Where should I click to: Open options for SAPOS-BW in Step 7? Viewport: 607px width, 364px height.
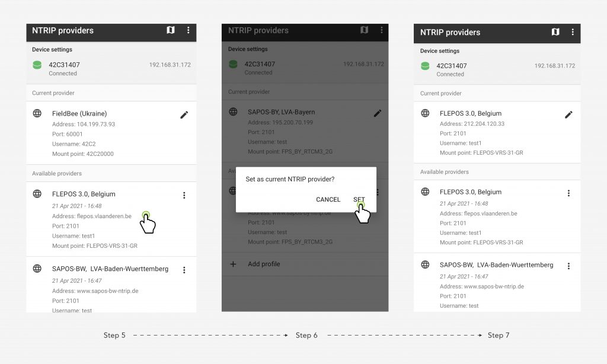[x=568, y=266]
